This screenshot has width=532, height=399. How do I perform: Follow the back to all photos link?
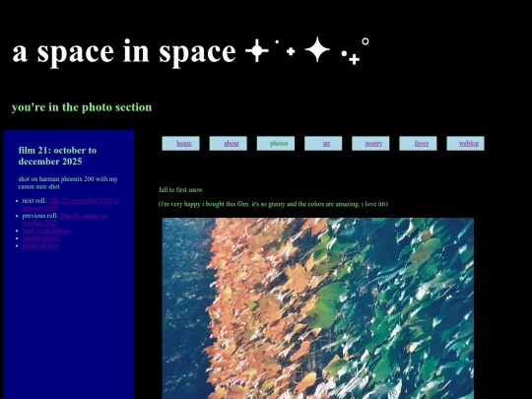pos(45,231)
